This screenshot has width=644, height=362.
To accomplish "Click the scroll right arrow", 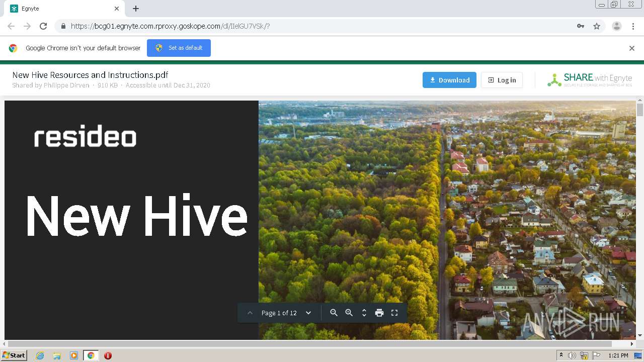I will pos(632,344).
